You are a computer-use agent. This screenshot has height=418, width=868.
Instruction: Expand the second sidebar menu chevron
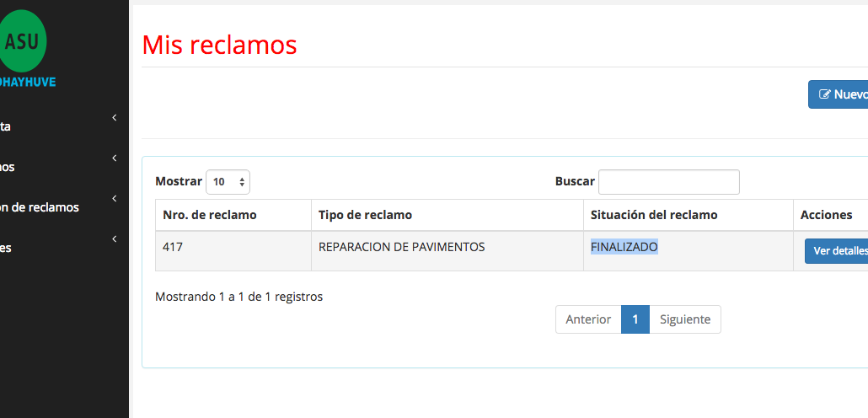pyautogui.click(x=114, y=158)
